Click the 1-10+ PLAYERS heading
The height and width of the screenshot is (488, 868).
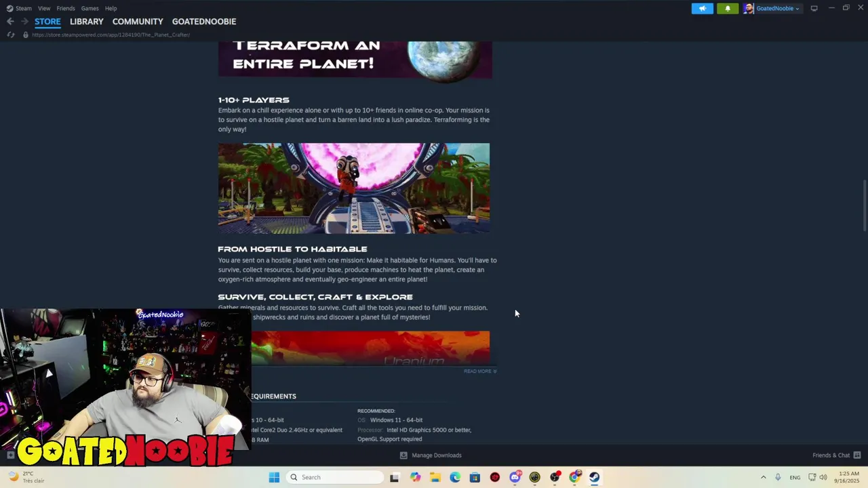click(254, 100)
